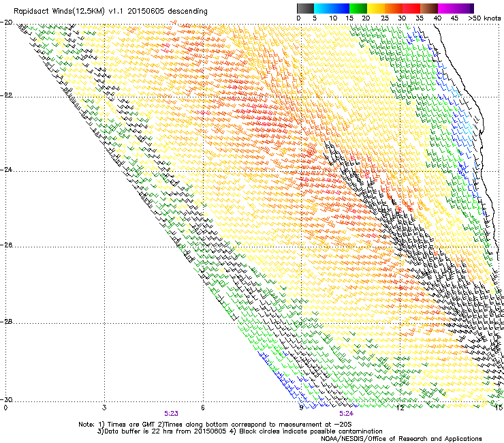Click the '-20' latitude axis label
The image size is (504, 443).
coord(7,22)
